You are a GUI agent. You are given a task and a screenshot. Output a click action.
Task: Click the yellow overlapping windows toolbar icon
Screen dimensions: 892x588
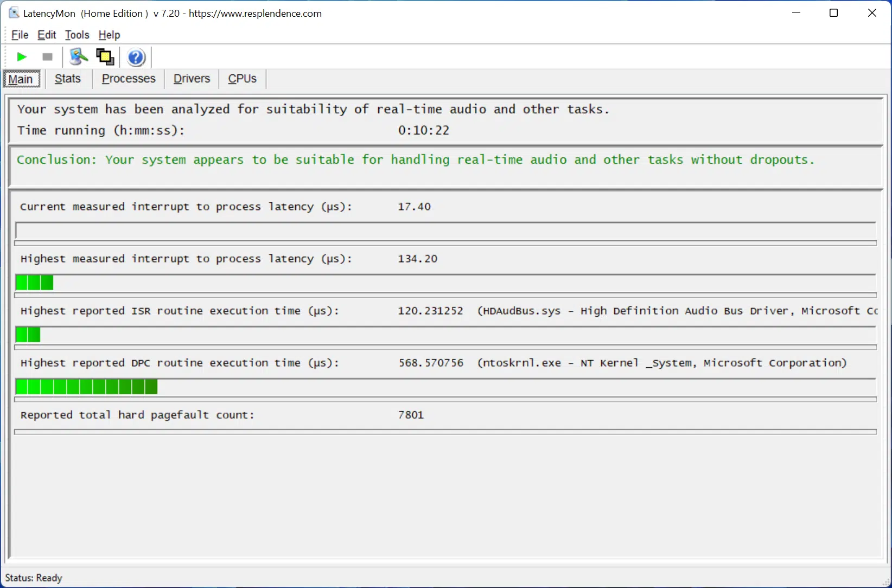[105, 56]
